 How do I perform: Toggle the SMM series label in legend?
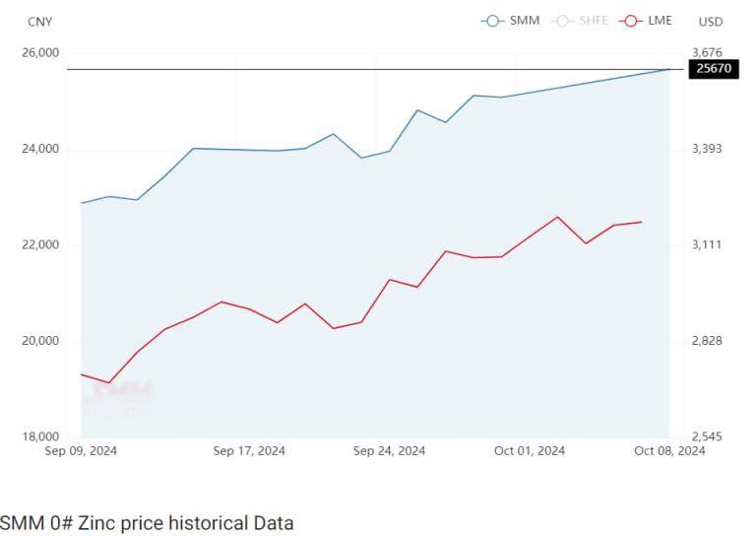[525, 21]
